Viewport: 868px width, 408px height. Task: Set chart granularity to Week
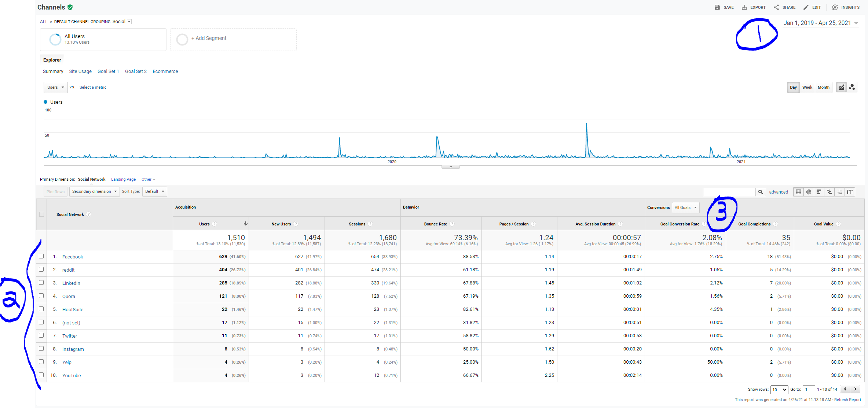coord(807,87)
